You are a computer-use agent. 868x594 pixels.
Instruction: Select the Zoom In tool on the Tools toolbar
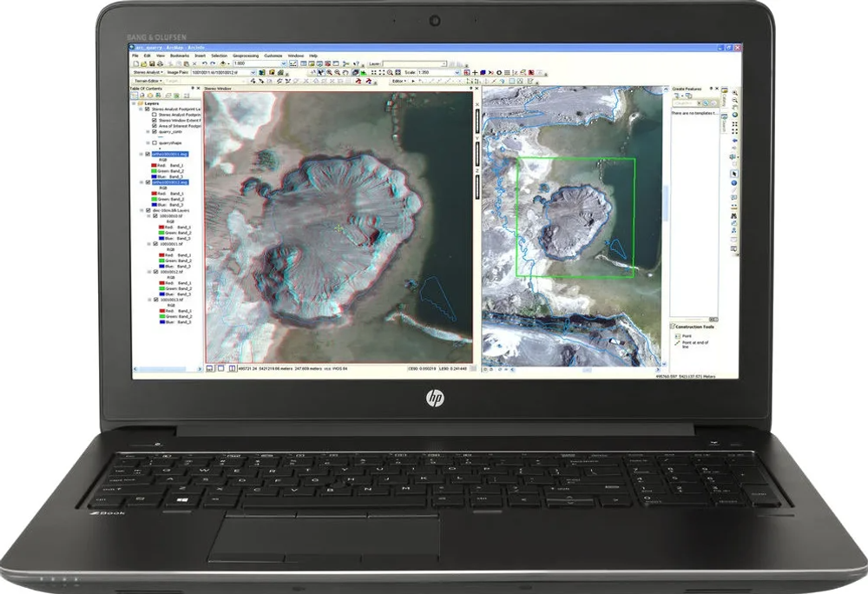(x=328, y=72)
